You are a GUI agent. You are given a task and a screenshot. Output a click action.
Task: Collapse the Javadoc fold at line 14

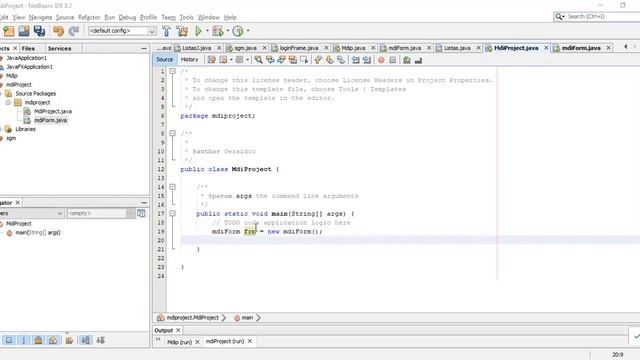173,187
